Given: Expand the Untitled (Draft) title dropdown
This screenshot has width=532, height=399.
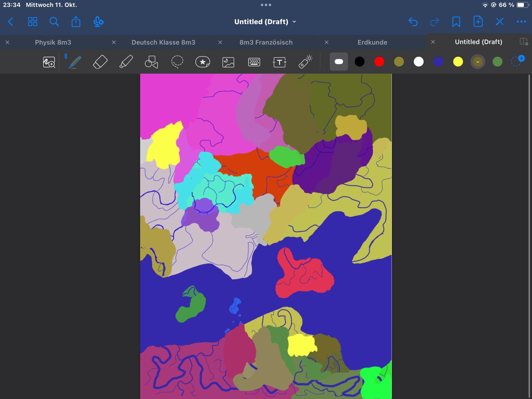Looking at the screenshot, I should pos(265,22).
